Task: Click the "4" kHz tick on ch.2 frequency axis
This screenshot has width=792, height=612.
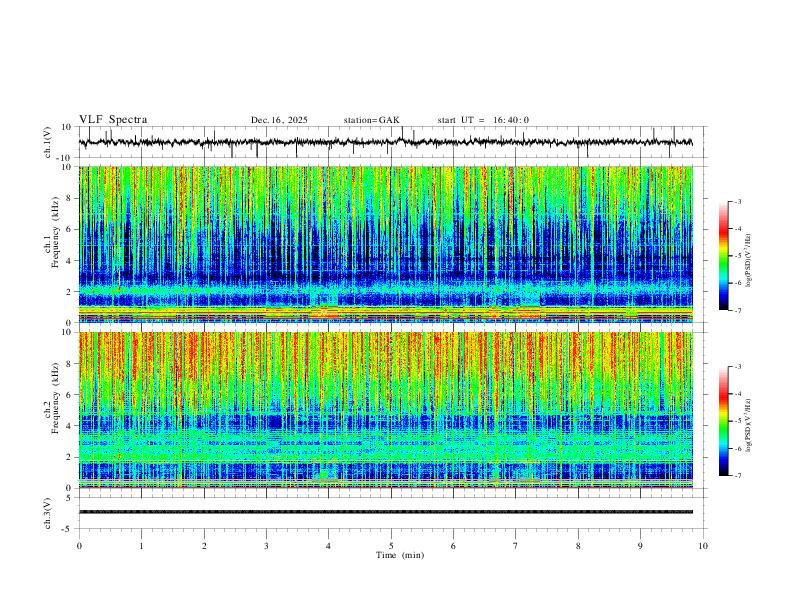Action: [x=69, y=426]
